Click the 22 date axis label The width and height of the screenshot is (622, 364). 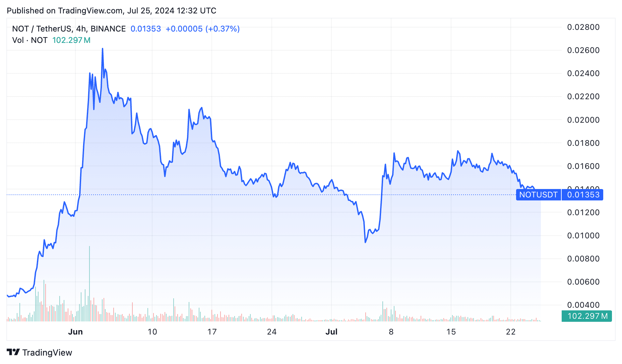[x=511, y=332]
